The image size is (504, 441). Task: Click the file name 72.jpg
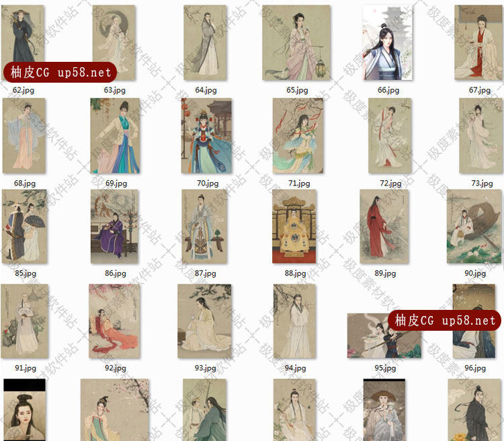click(x=390, y=184)
